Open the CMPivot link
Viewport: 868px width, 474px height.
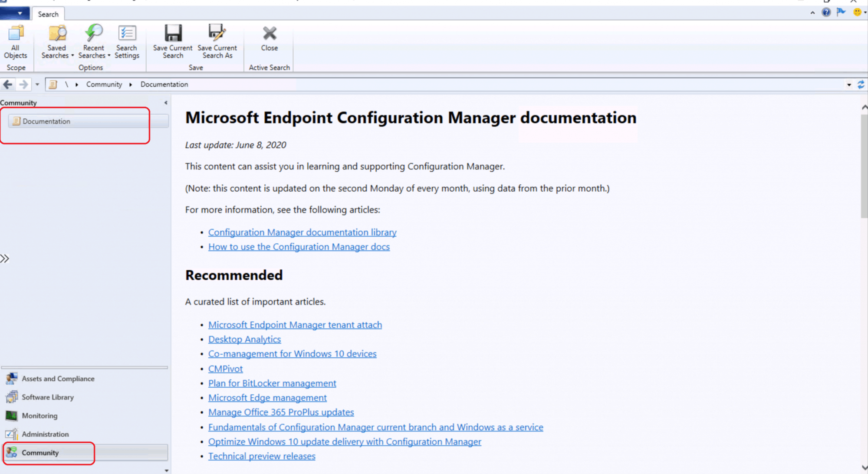tap(226, 369)
